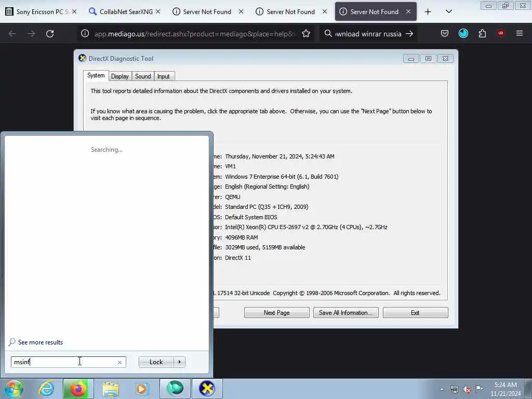Submit search with the arrow icon
Screen dimensions: 532x399
(409, 34)
